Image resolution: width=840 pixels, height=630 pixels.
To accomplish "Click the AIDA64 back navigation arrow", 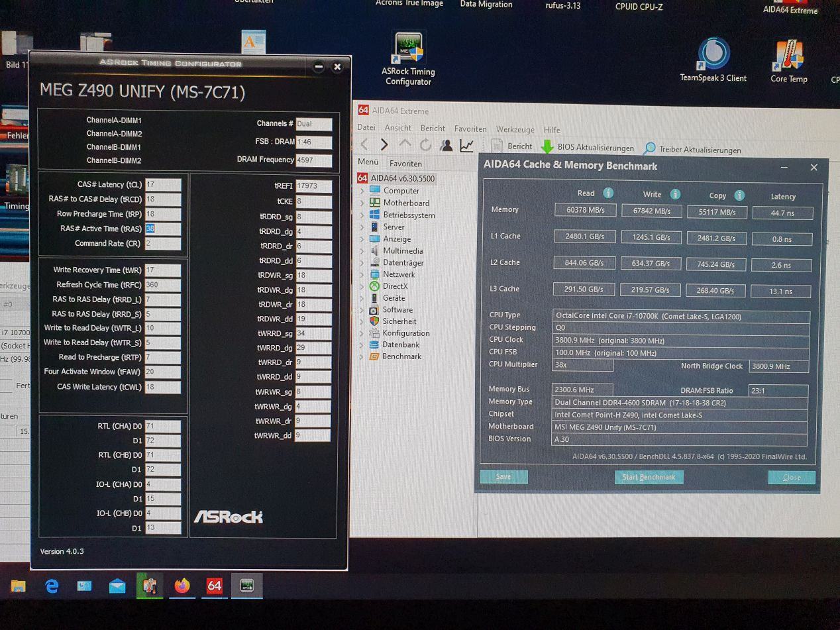I will point(364,144).
